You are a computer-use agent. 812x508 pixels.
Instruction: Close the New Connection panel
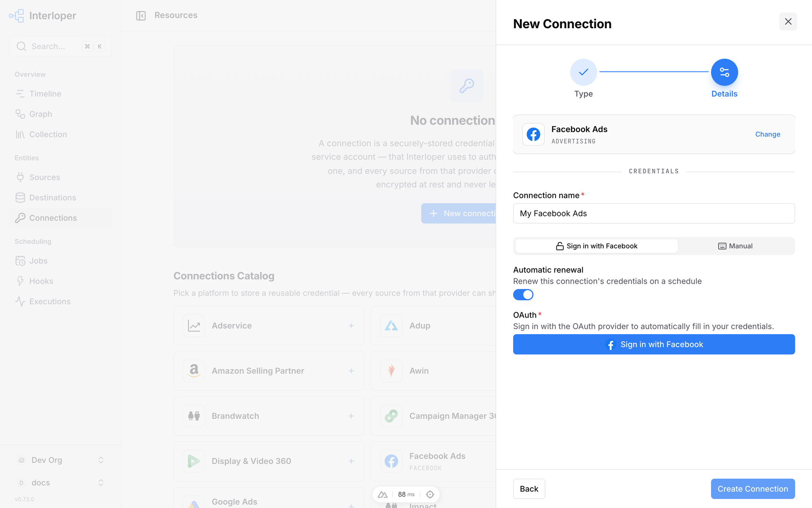click(x=788, y=21)
